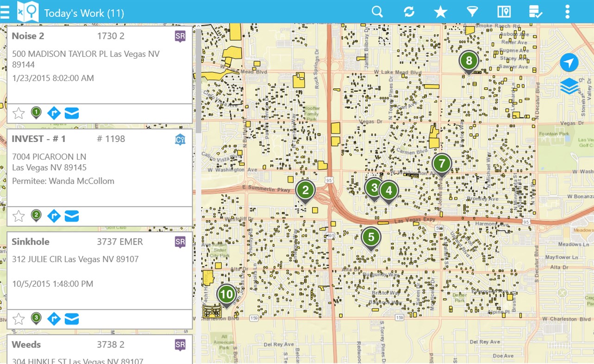Send email for INVEST - # 1 item
The image size is (594, 364).
72,216
